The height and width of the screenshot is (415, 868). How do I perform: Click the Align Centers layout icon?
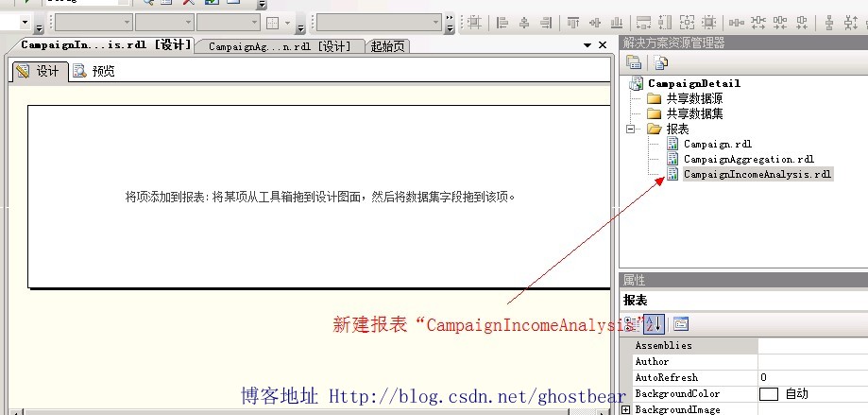(524, 23)
